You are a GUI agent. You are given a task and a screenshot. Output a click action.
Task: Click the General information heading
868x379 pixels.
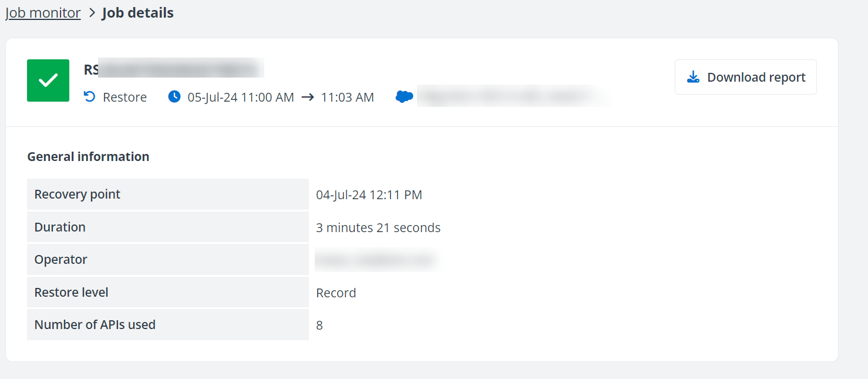tap(88, 156)
